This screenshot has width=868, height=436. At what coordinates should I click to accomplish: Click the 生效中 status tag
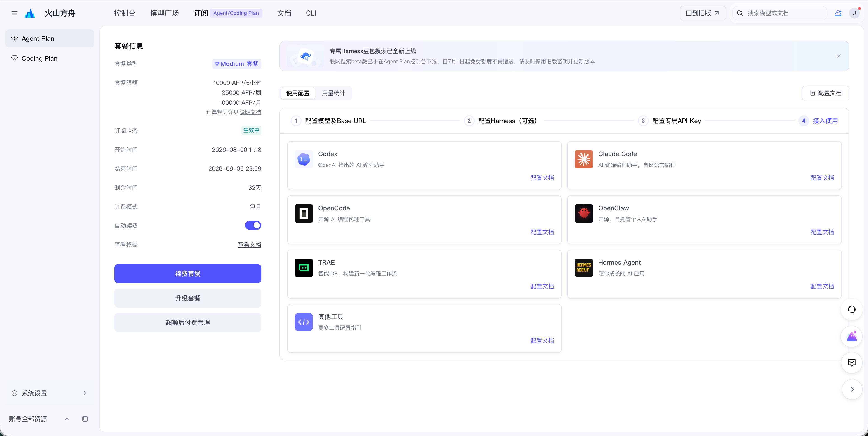251,130
